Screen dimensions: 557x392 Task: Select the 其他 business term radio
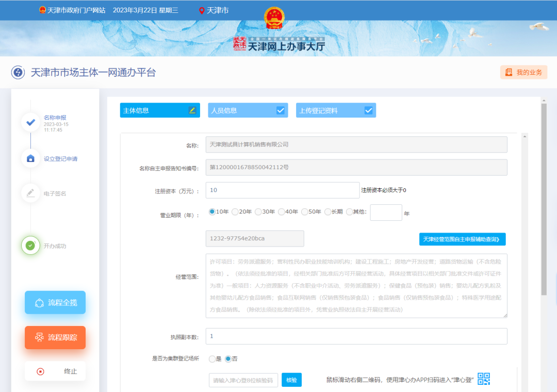[349, 212]
